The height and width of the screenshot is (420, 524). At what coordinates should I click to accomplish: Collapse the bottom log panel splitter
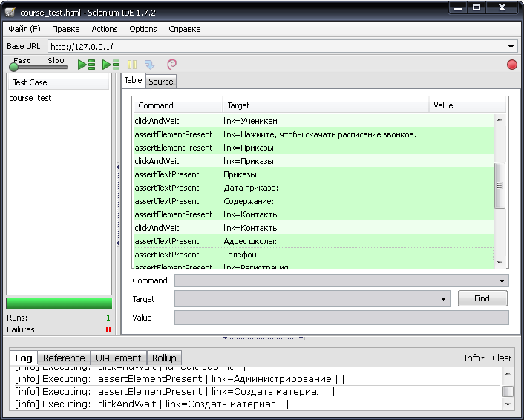(263, 338)
